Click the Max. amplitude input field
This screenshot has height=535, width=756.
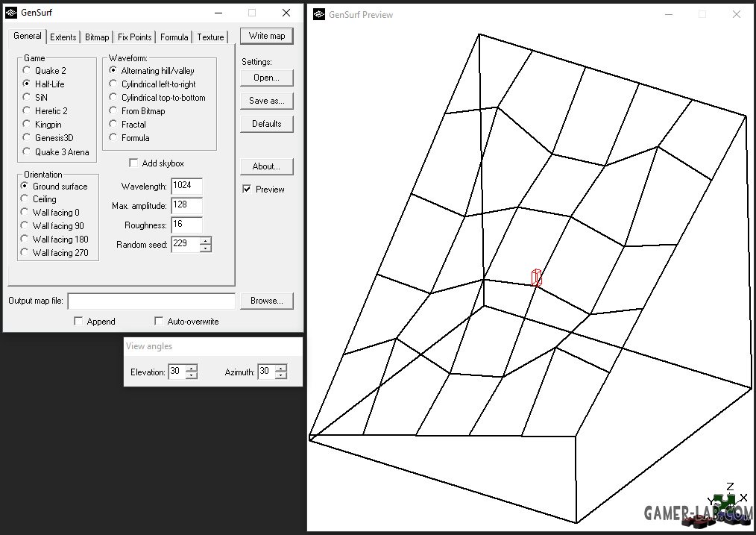[x=186, y=205]
